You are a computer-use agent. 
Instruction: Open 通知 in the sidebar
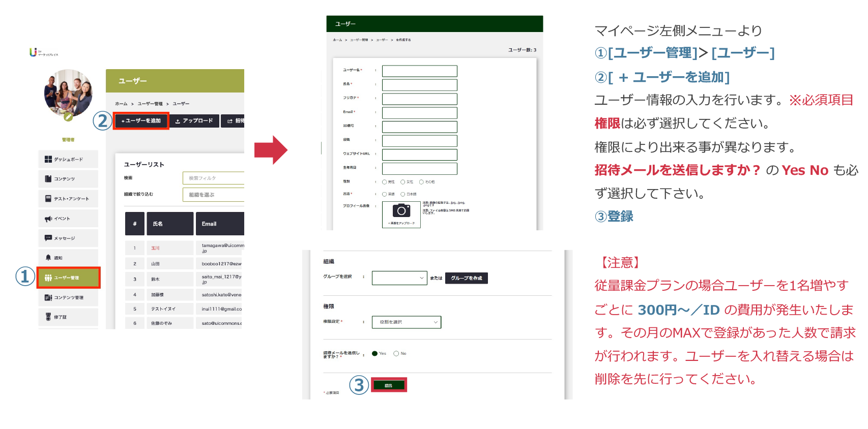pyautogui.click(x=68, y=258)
